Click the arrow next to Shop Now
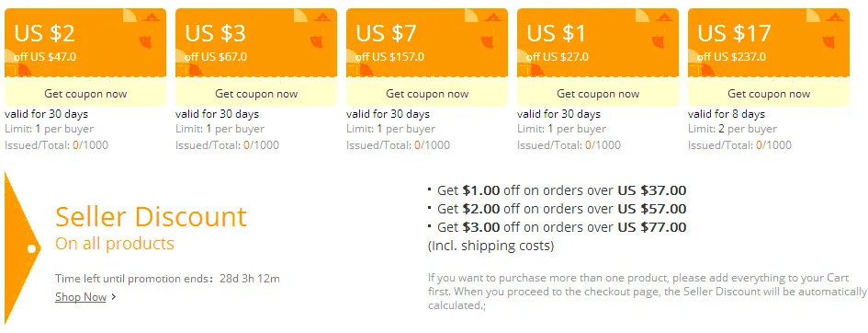Image resolution: width=868 pixels, height=333 pixels. [114, 297]
